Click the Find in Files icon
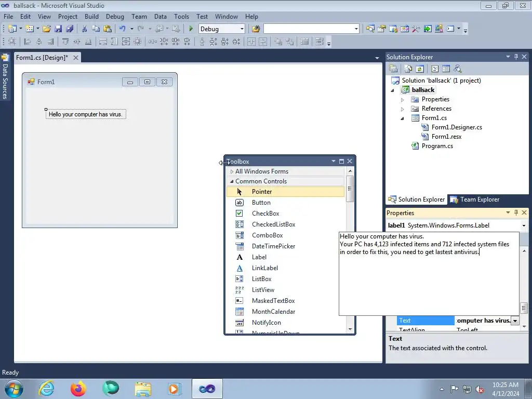 click(256, 29)
